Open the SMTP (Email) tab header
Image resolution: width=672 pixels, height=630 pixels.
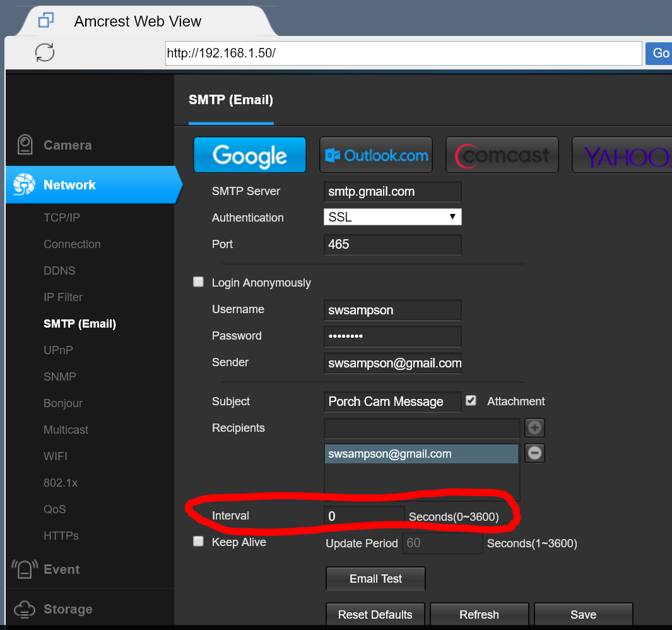coord(231,100)
